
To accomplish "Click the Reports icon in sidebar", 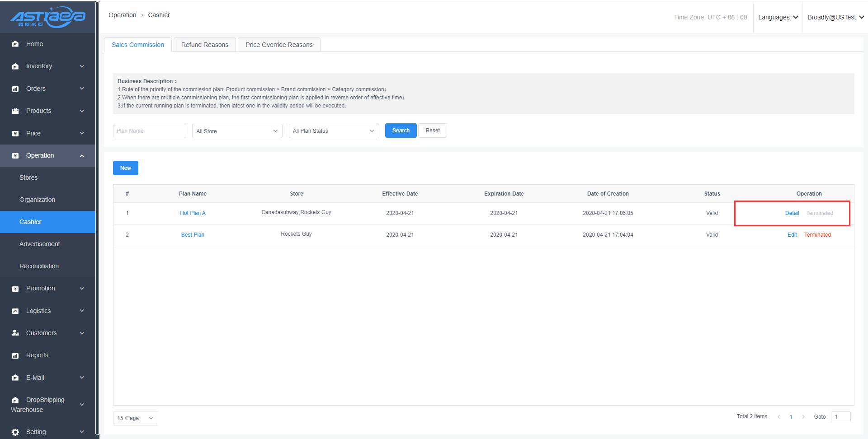I will pyautogui.click(x=15, y=355).
